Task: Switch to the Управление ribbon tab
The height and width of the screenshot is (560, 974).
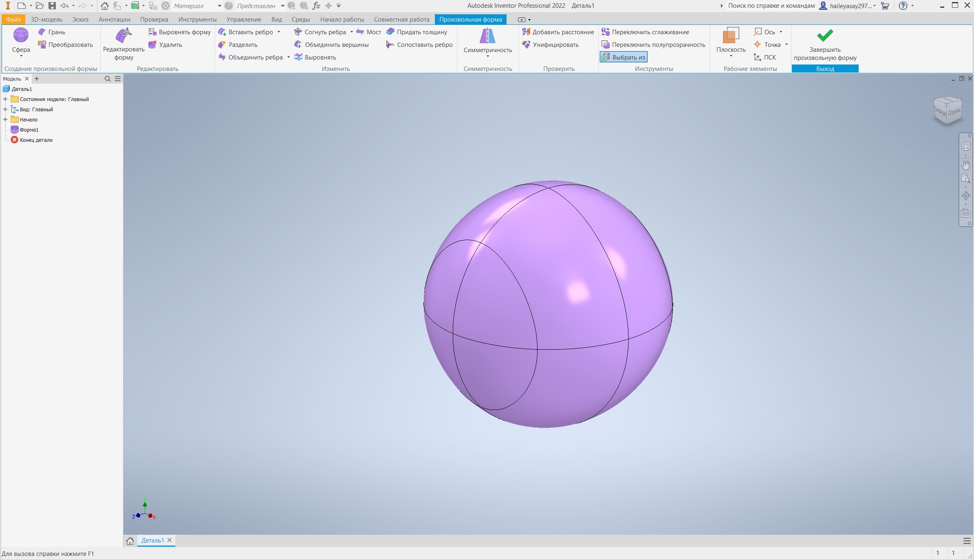Action: (244, 19)
